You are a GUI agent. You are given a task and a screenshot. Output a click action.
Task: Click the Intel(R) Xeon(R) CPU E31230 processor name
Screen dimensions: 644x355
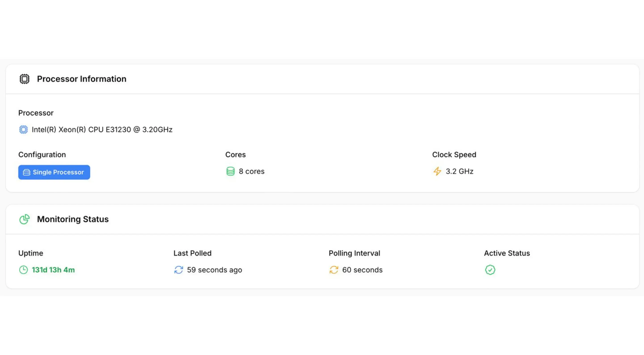coord(102,129)
